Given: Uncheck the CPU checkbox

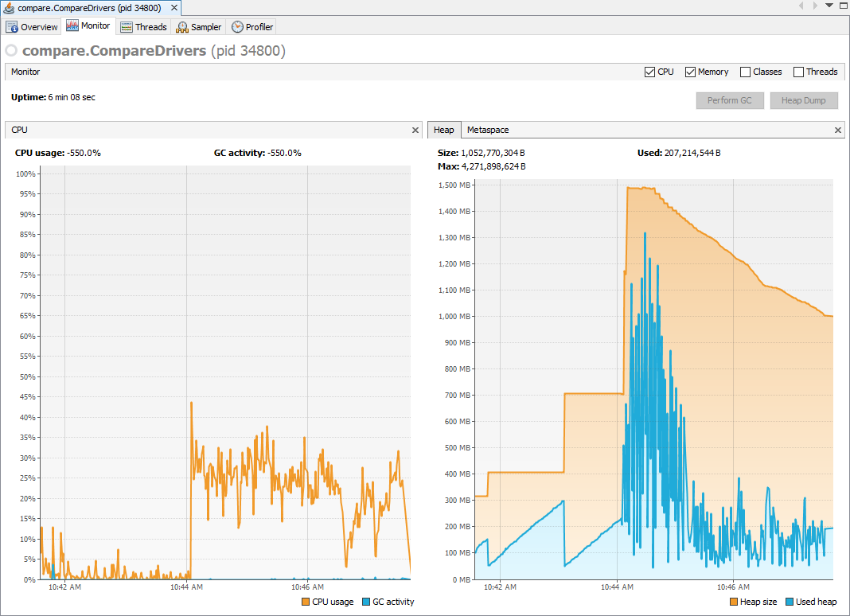Looking at the screenshot, I should pos(649,72).
